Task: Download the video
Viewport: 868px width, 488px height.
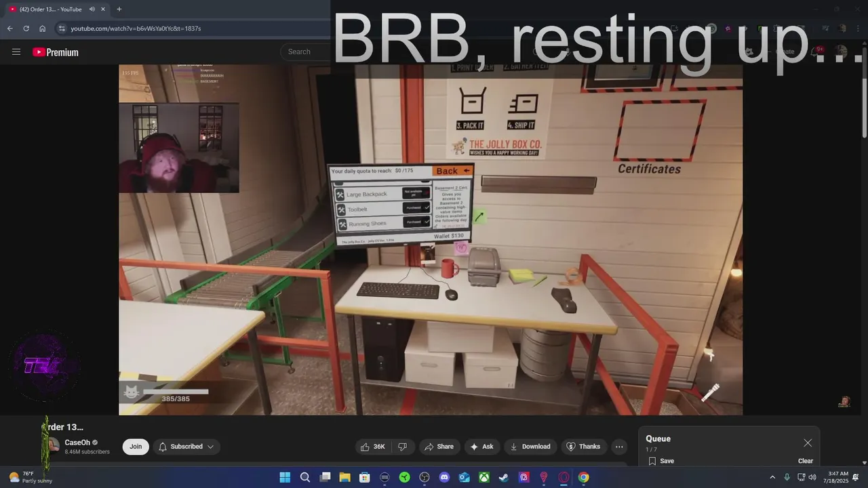Action: click(530, 447)
